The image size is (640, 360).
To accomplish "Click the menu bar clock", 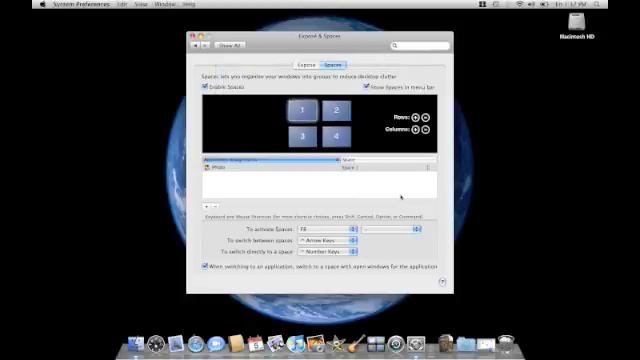I will [571, 4].
